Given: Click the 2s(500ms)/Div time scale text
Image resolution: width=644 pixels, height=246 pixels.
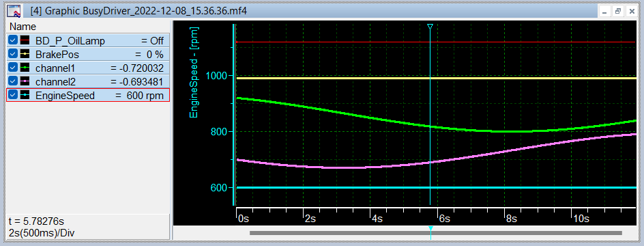Looking at the screenshot, I should click(x=42, y=233).
